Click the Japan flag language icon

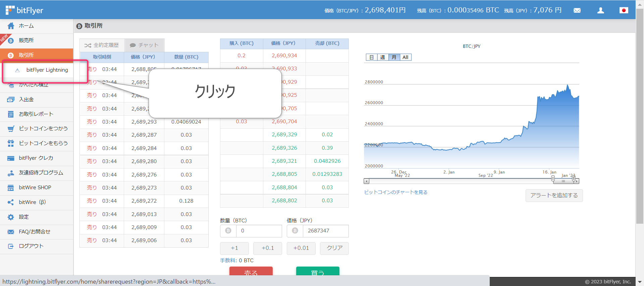point(624,10)
